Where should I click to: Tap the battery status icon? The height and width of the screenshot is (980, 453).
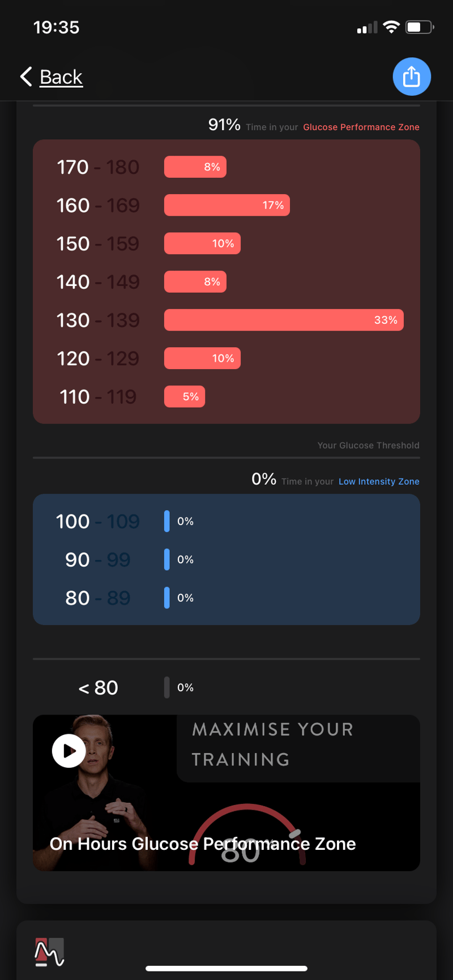pos(420,27)
